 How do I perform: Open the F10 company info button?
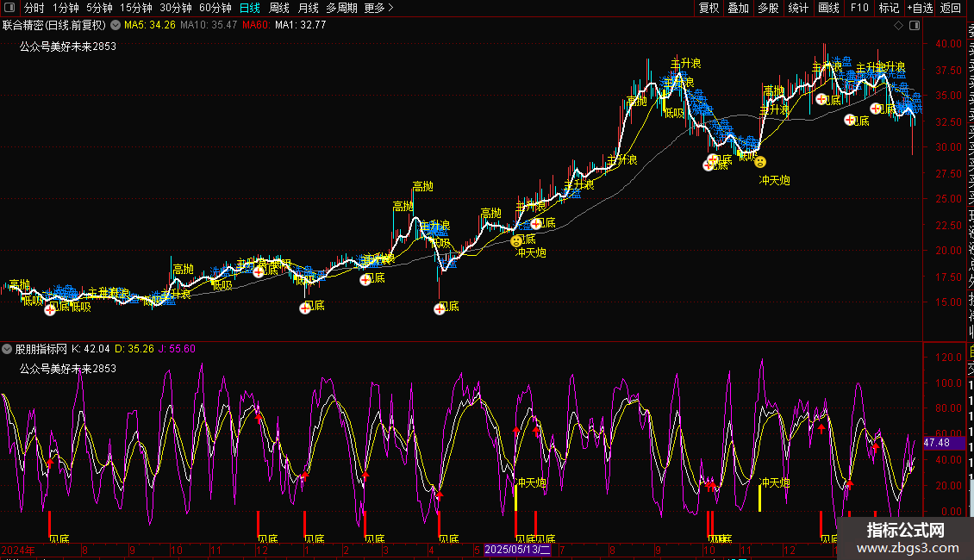(x=859, y=8)
